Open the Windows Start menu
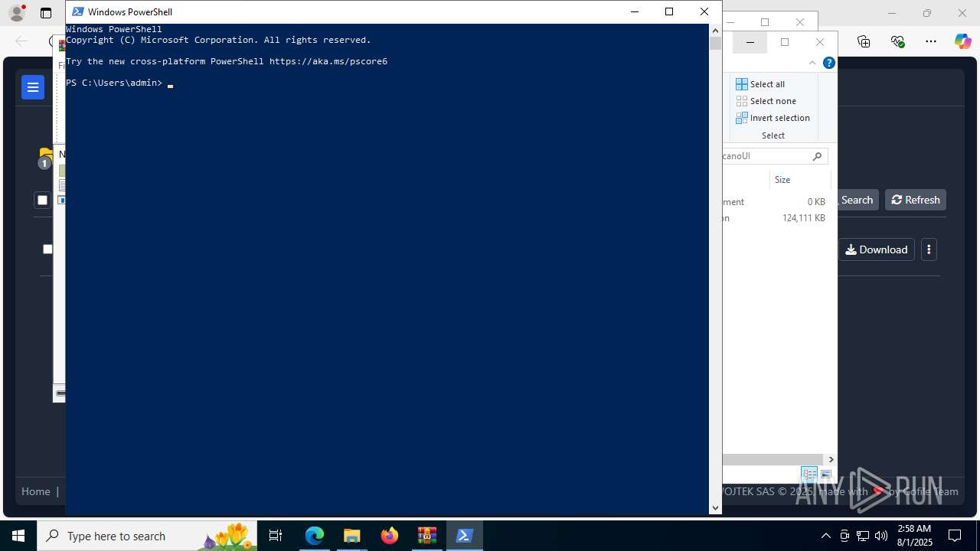 coord(18,536)
